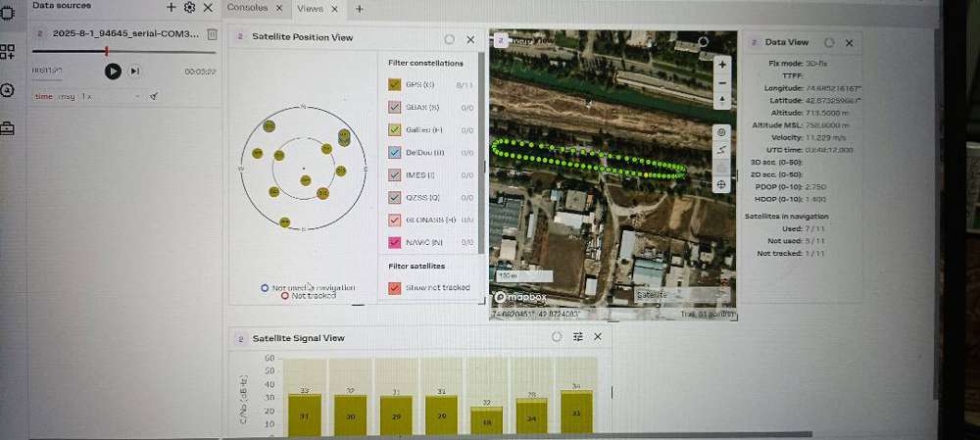Toggle the GPS (G) constellation checkbox
The width and height of the screenshot is (980, 440).
click(395, 85)
